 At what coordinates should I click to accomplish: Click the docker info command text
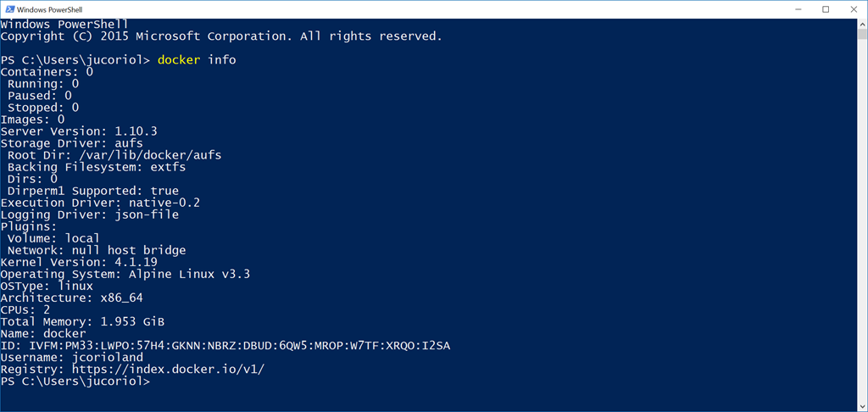click(197, 60)
